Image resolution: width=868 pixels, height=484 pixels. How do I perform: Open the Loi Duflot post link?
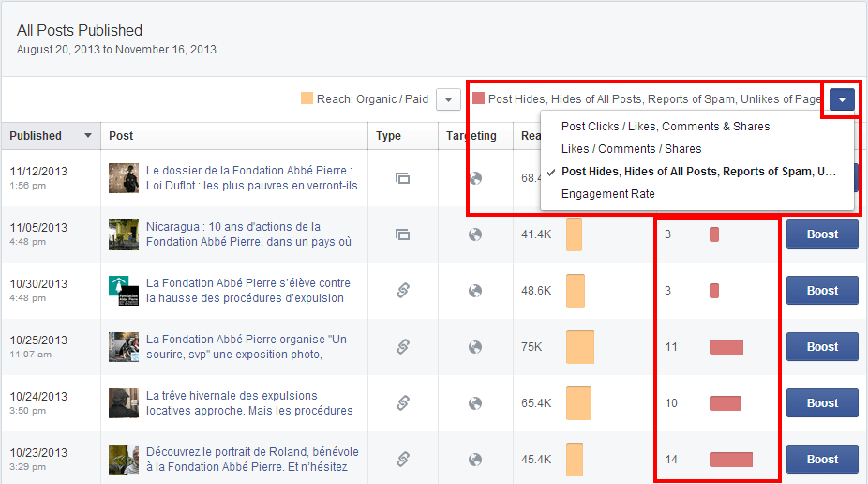(251, 178)
